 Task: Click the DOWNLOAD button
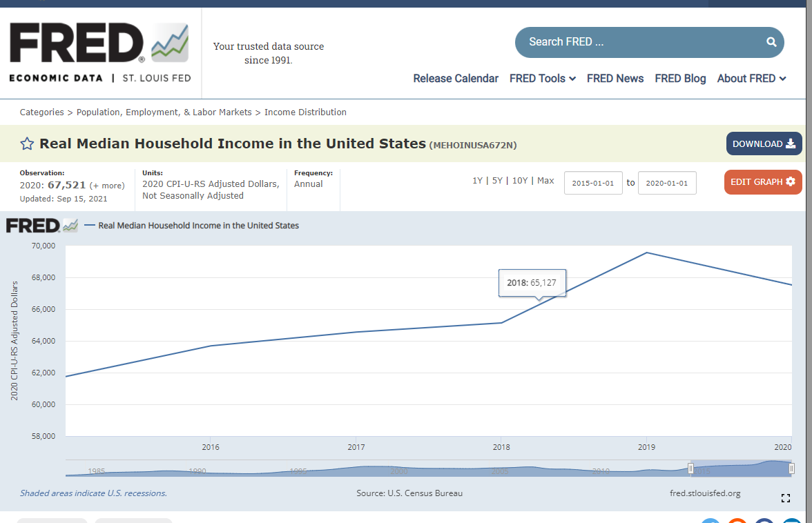[764, 144]
